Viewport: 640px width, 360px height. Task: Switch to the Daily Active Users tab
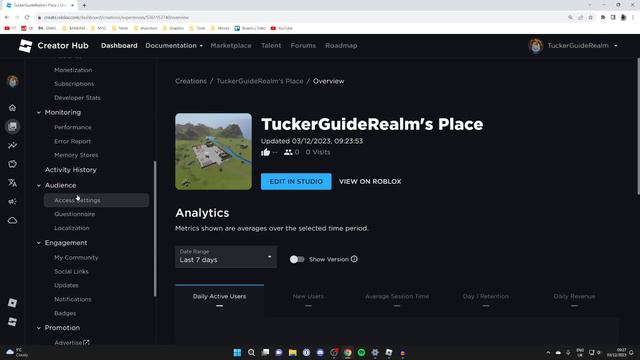pyautogui.click(x=220, y=300)
